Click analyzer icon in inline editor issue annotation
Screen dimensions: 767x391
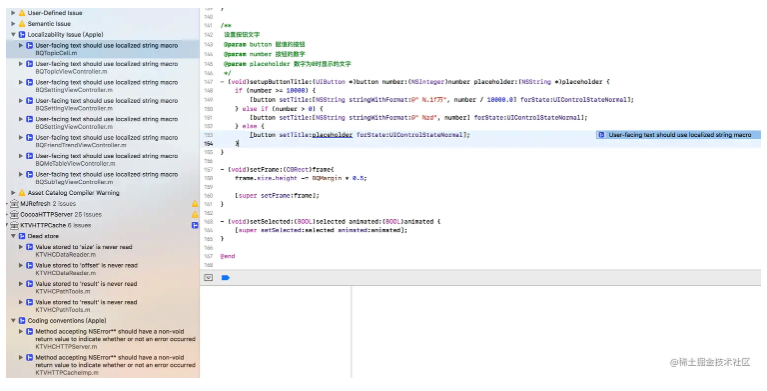[602, 135]
